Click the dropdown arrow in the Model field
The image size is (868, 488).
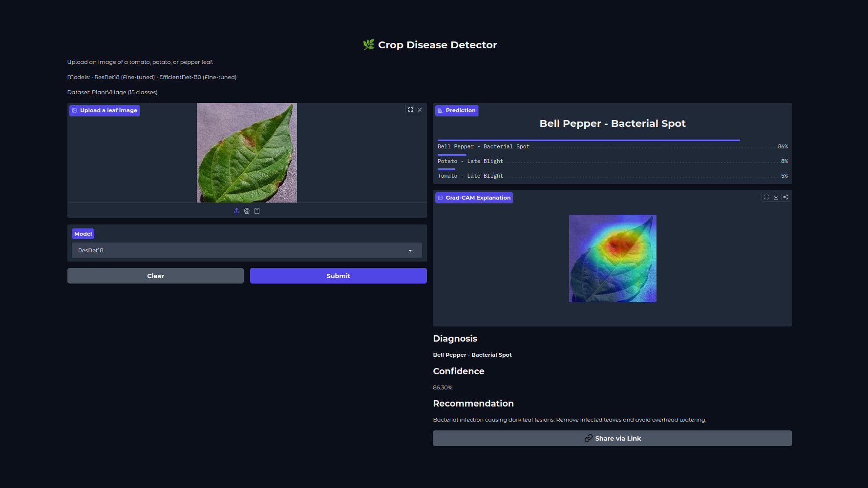410,250
